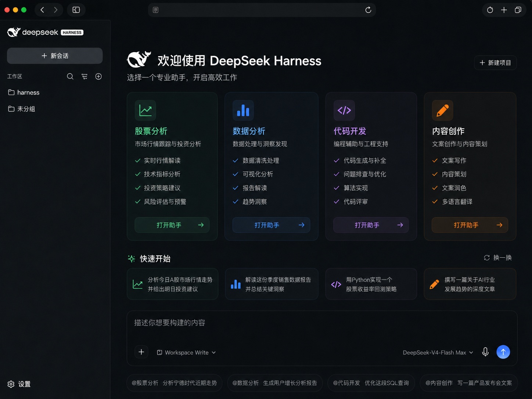Click the microphone voice input icon

click(485, 352)
